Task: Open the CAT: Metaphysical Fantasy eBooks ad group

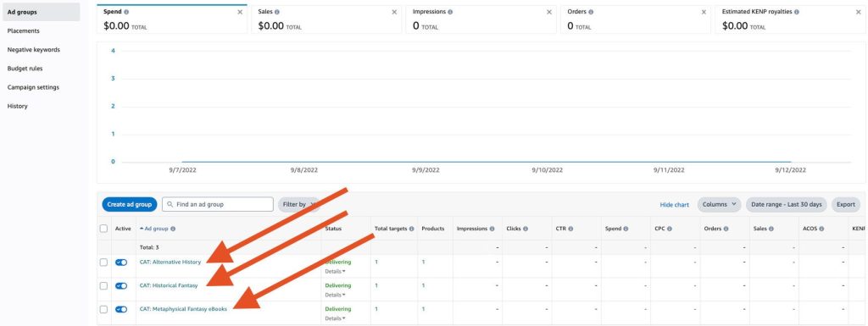Action: (183, 309)
